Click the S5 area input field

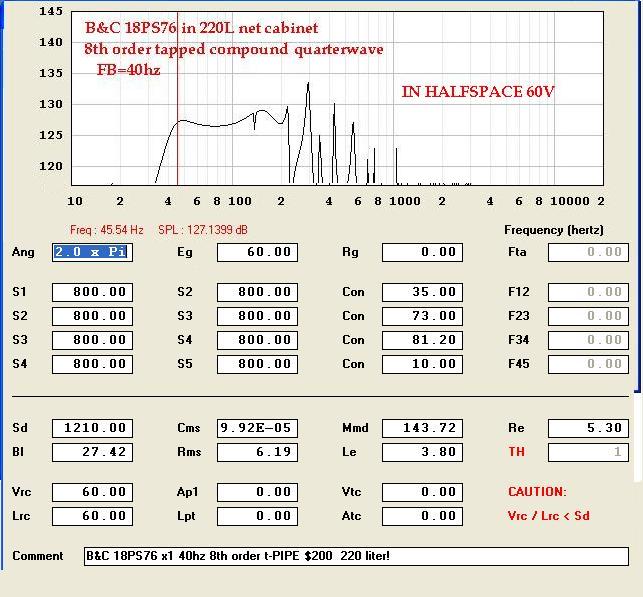pyautogui.click(x=257, y=364)
